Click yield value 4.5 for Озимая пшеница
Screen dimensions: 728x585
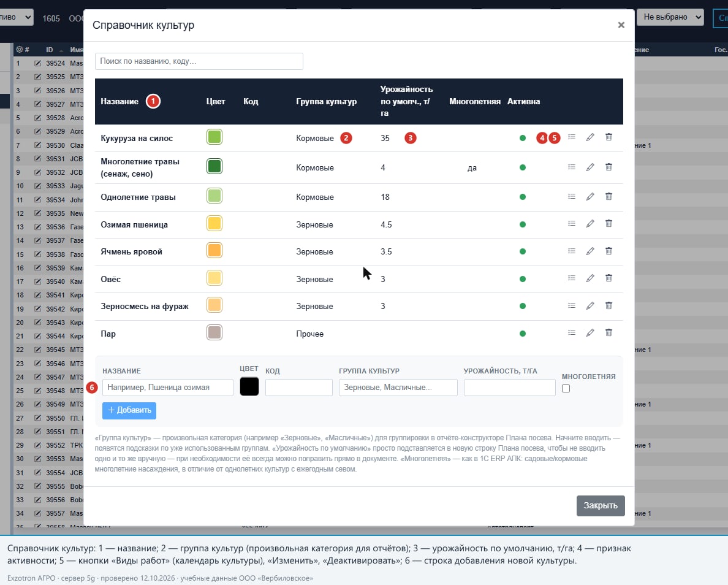[x=386, y=225]
